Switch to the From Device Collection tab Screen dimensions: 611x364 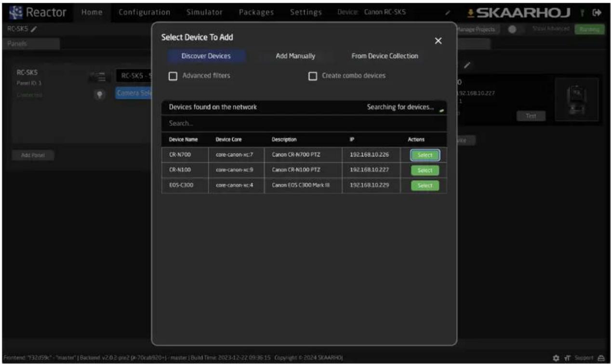pyautogui.click(x=385, y=56)
